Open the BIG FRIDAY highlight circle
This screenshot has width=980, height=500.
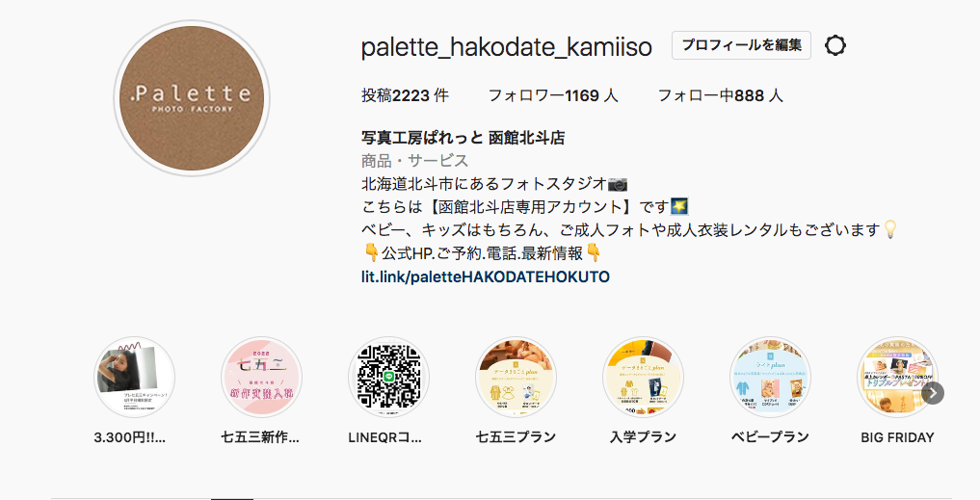pyautogui.click(x=897, y=378)
